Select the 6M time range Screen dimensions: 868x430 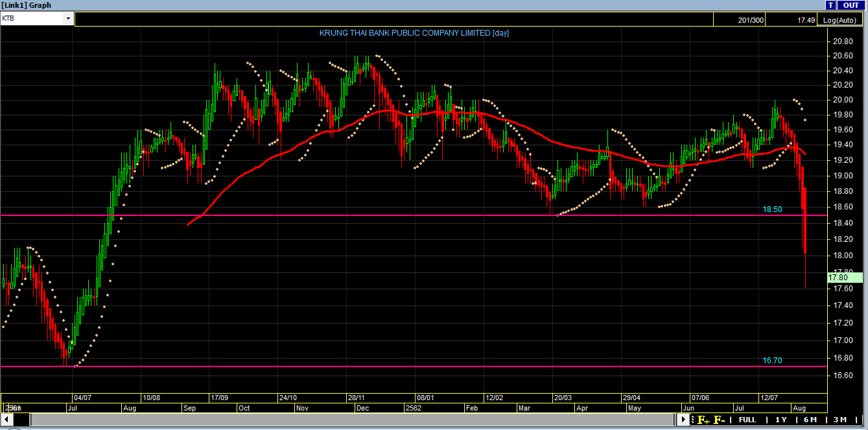pyautogui.click(x=810, y=420)
